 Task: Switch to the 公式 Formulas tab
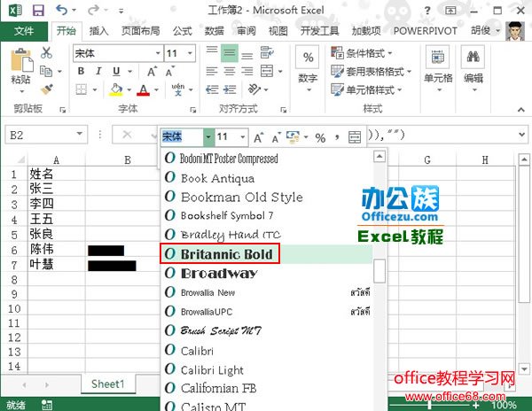(182, 31)
